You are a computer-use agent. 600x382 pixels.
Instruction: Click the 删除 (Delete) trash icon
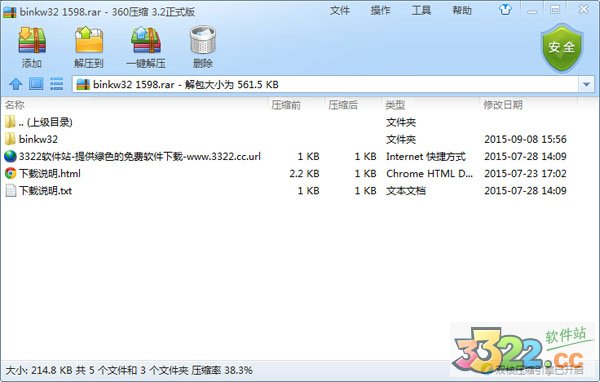pos(203,40)
